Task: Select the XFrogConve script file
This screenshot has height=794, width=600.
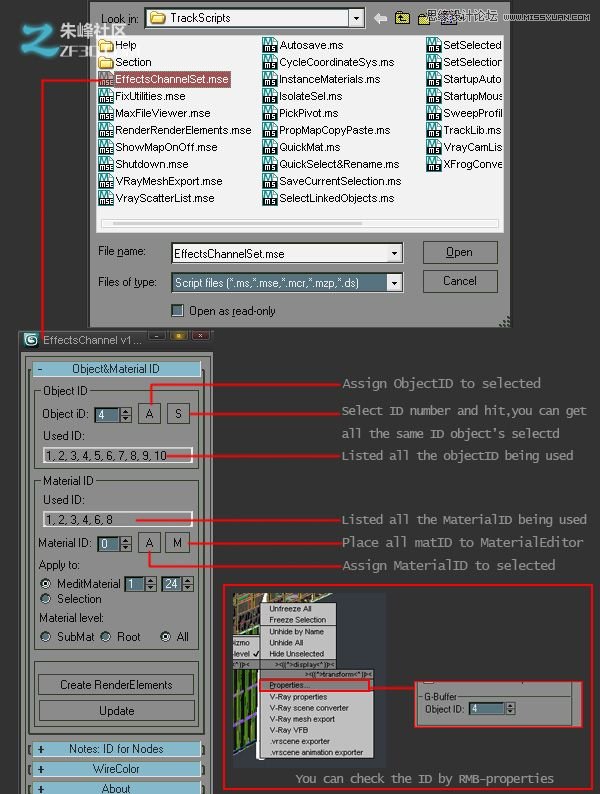Action: click(x=464, y=164)
